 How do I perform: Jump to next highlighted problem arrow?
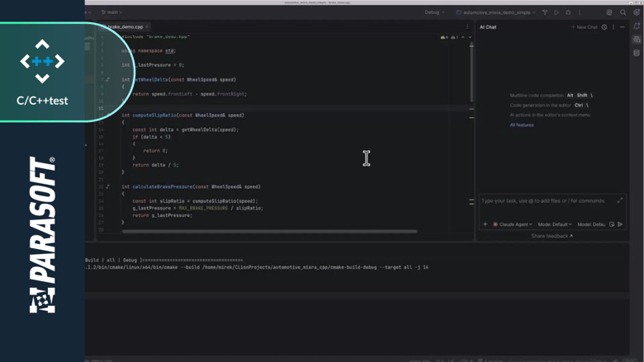(470, 37)
